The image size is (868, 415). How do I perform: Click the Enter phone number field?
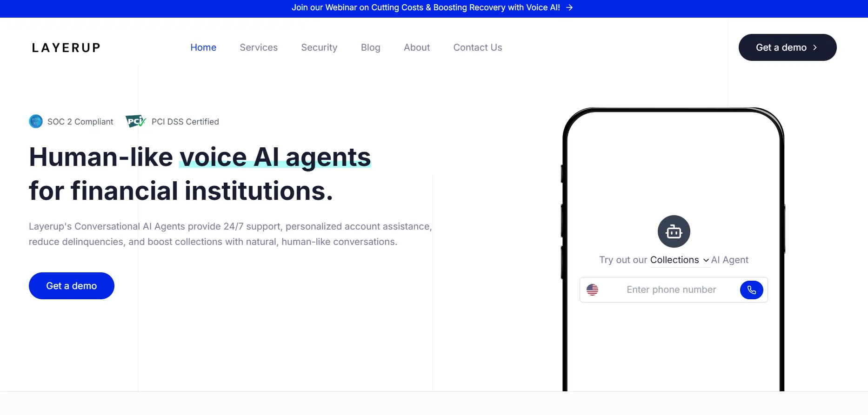[x=671, y=290]
